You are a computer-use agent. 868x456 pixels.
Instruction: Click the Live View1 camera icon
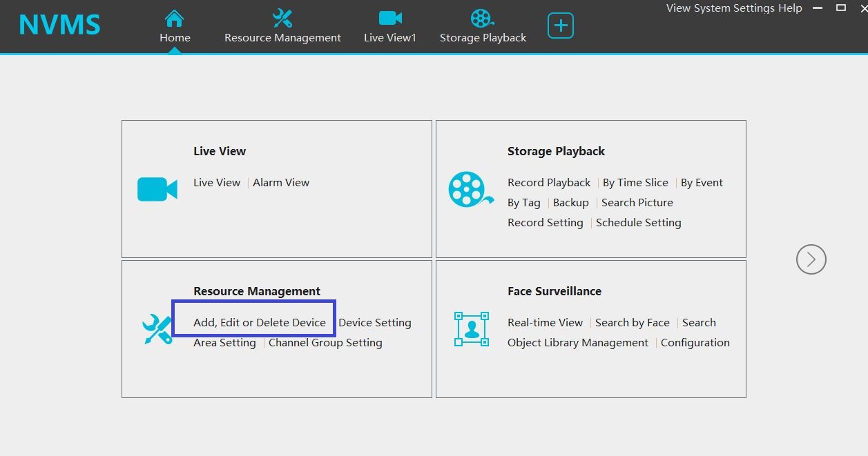pyautogui.click(x=389, y=18)
